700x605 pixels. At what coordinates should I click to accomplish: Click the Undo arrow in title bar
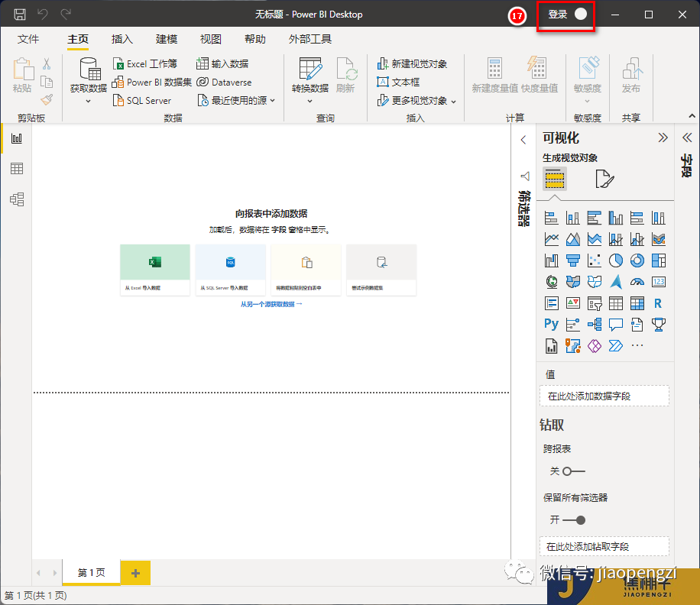(43, 15)
